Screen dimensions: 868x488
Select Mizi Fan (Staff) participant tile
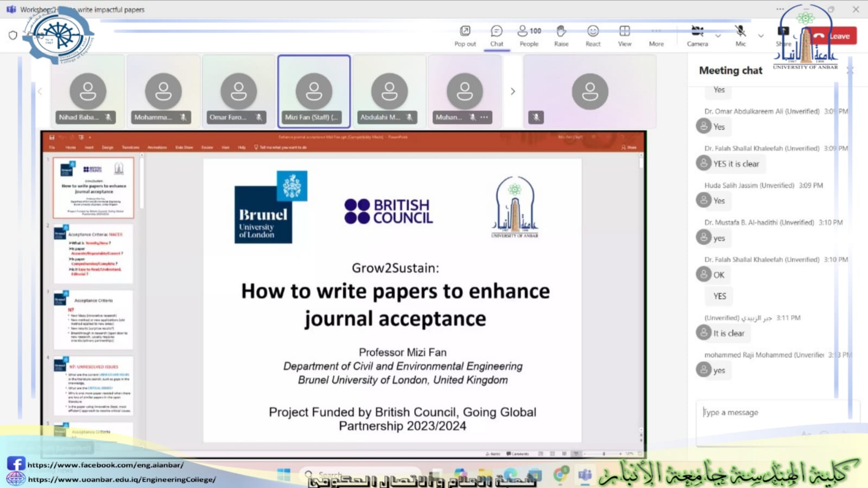[314, 91]
